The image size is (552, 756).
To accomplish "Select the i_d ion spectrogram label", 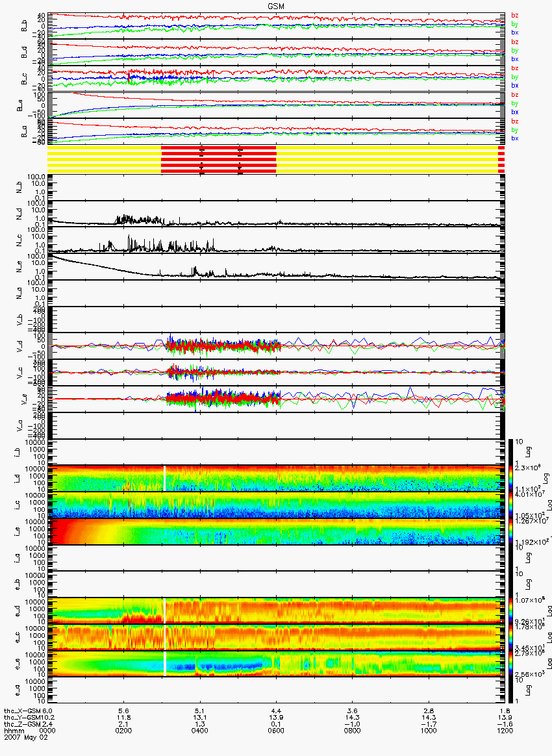I will (16, 479).
